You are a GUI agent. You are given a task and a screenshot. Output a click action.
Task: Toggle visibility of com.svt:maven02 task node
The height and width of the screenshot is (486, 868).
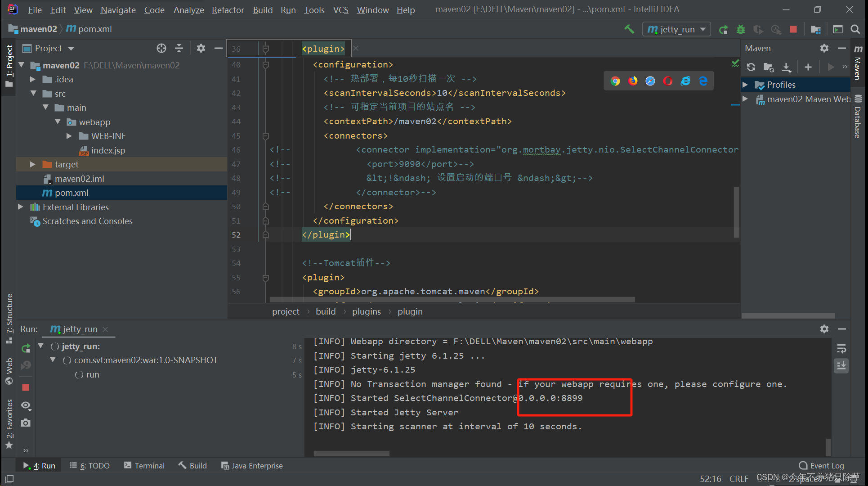point(53,360)
